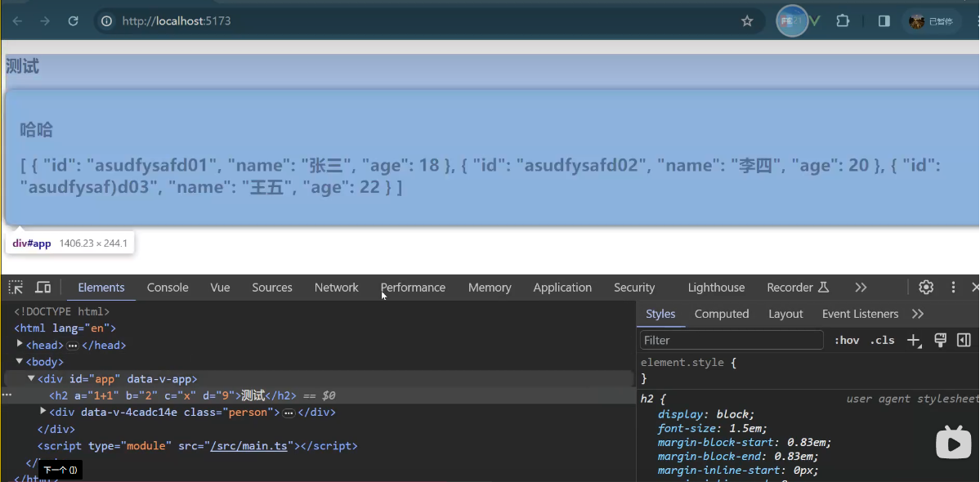Open the Network tab

click(x=336, y=288)
